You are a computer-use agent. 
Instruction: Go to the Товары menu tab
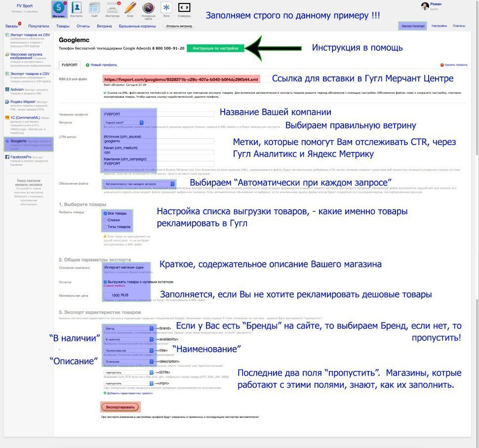pos(63,26)
